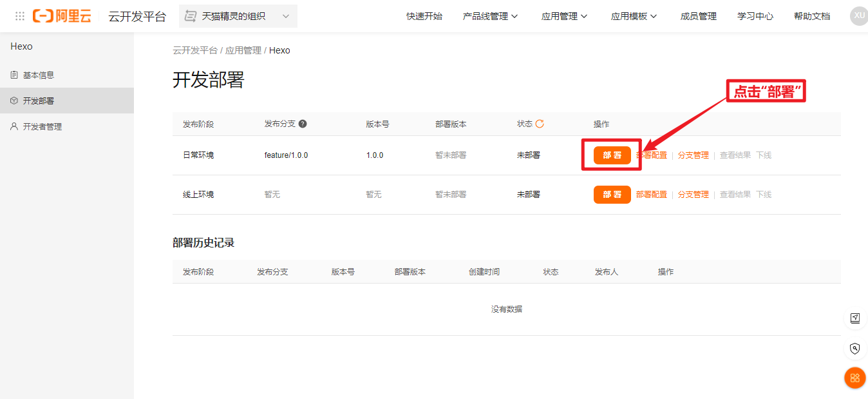The width and height of the screenshot is (868, 399).
Task: Click the Aliyun logo
Action: [62, 16]
